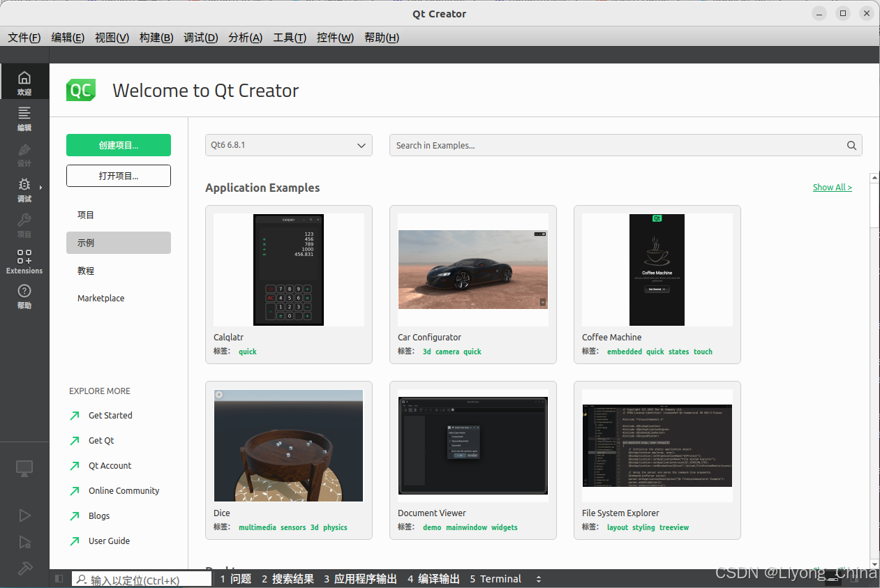Select the 项目 welcome tab

click(119, 215)
